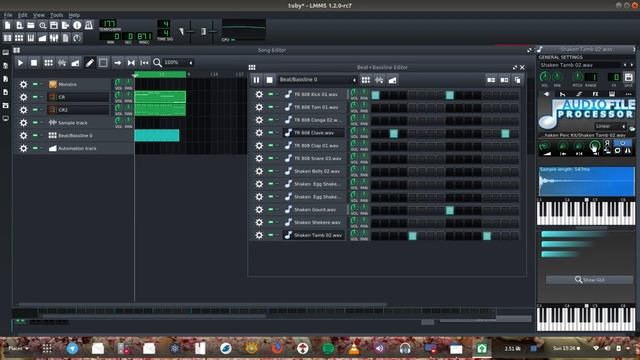Mute the CR2 track
Viewport: 640px width, 360px height.
coord(35,110)
